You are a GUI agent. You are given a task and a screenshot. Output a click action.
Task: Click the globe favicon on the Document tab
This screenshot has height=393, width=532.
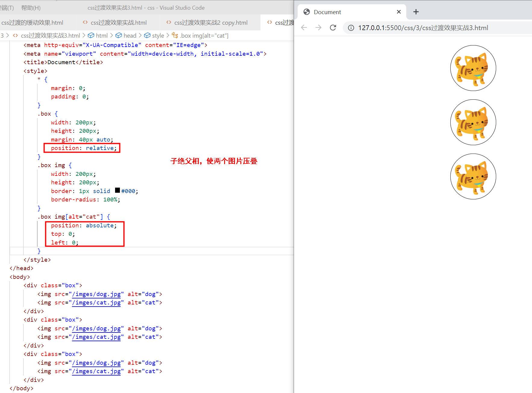[307, 12]
